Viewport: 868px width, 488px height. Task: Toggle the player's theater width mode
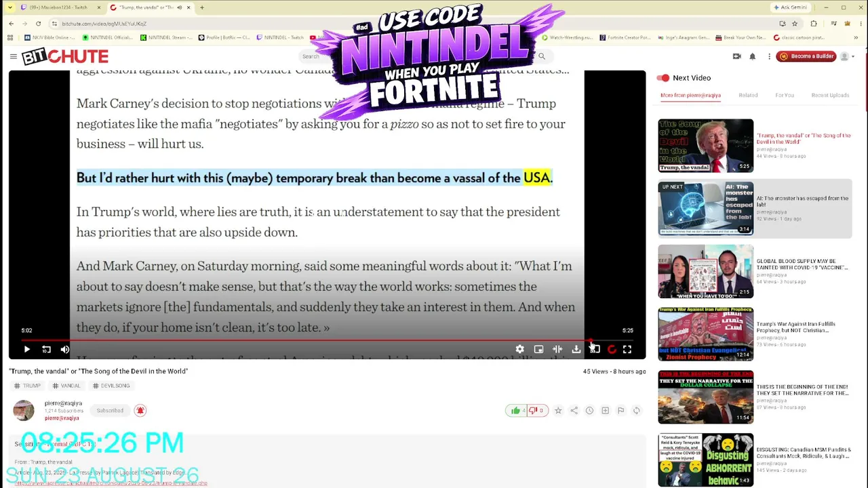557,350
